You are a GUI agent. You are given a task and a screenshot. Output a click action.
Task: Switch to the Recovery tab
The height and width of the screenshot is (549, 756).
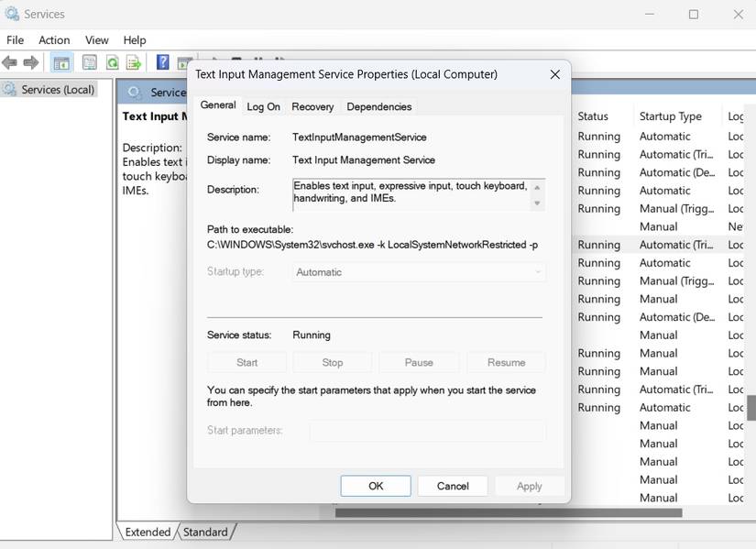(x=312, y=106)
